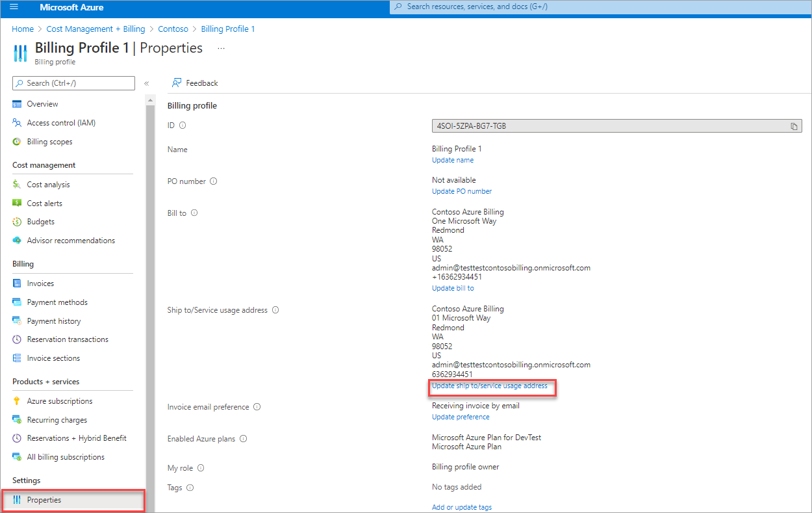Open Feedback from the toolbar
Viewport: 812px width, 513px height.
point(195,83)
